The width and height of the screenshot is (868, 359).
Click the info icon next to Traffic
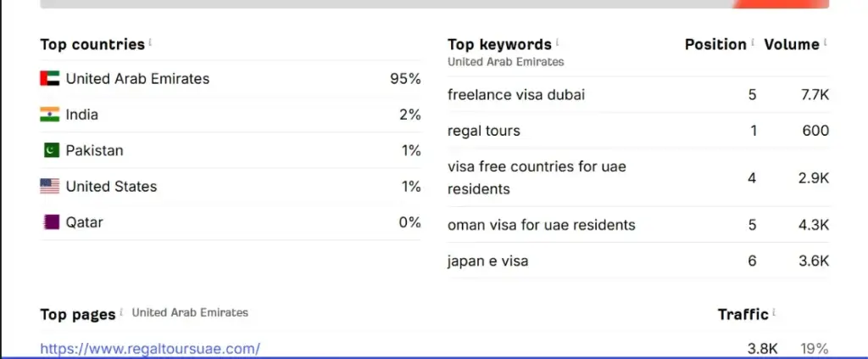click(x=774, y=312)
